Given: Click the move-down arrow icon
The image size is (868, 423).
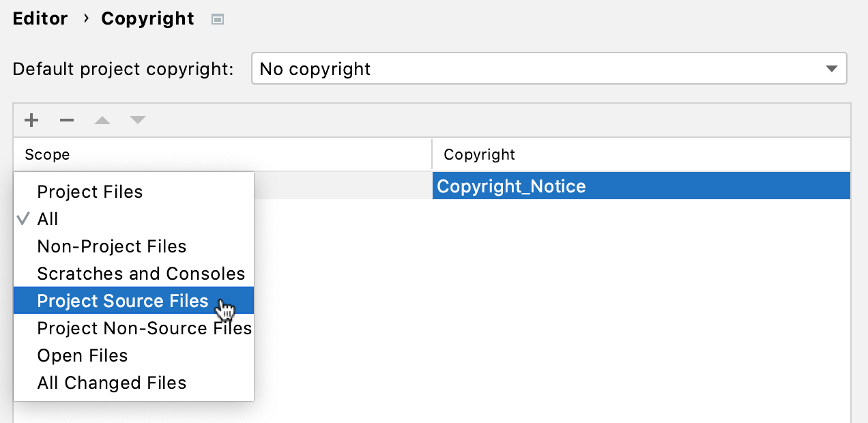Looking at the screenshot, I should pos(138,119).
